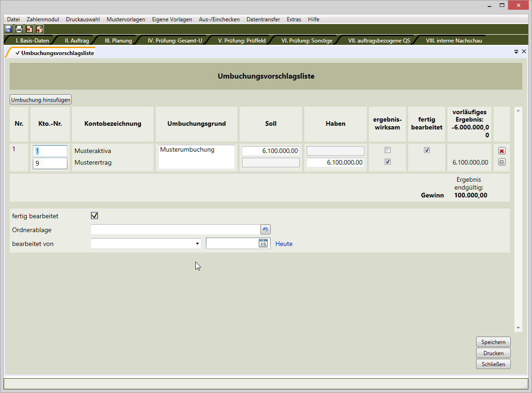Reset Ordnerablage with the blue arrow icon
This screenshot has height=393, width=532.
(x=266, y=230)
